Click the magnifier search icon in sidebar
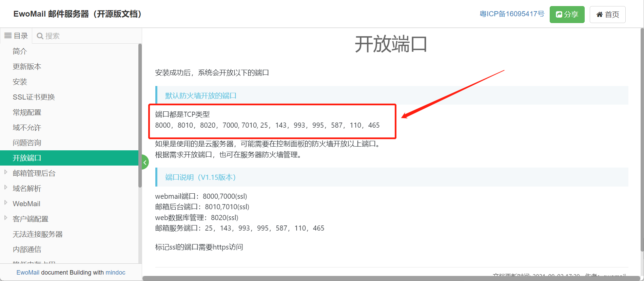644x281 pixels. click(40, 36)
